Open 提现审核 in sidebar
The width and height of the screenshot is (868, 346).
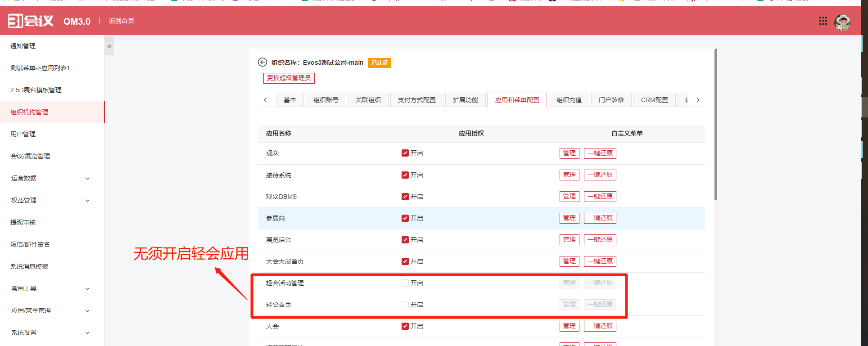click(x=52, y=222)
